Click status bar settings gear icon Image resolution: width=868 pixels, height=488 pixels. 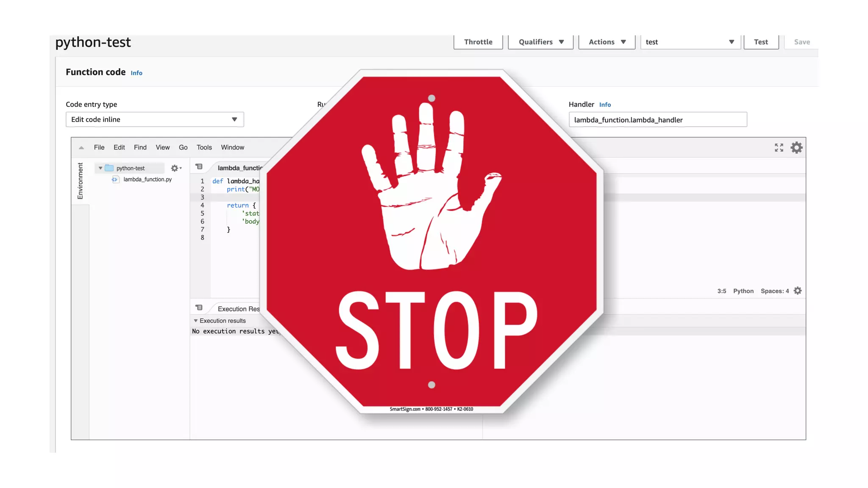[x=798, y=291]
